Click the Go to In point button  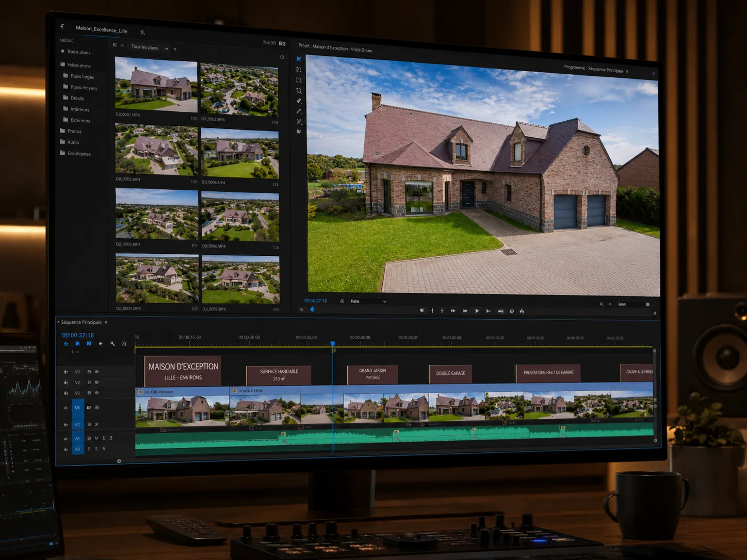[x=453, y=311]
